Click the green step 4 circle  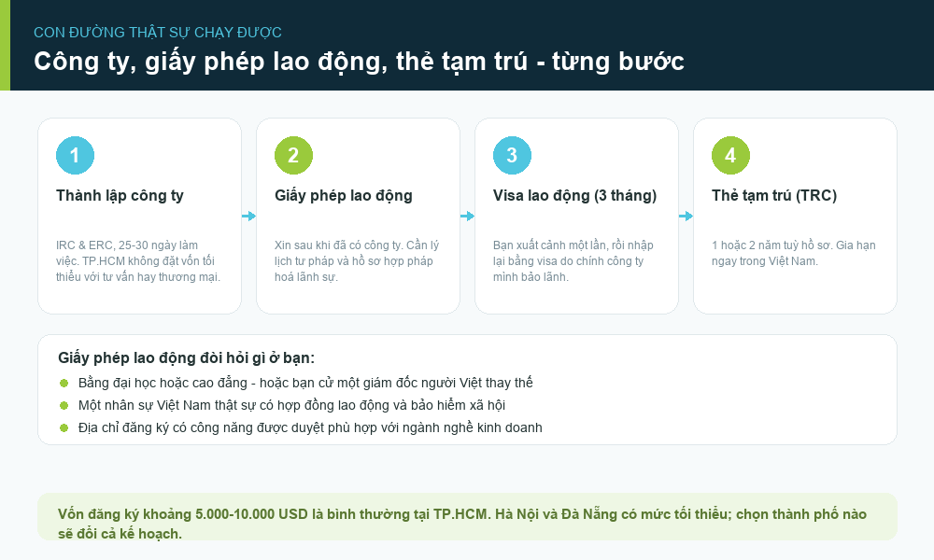(x=731, y=155)
